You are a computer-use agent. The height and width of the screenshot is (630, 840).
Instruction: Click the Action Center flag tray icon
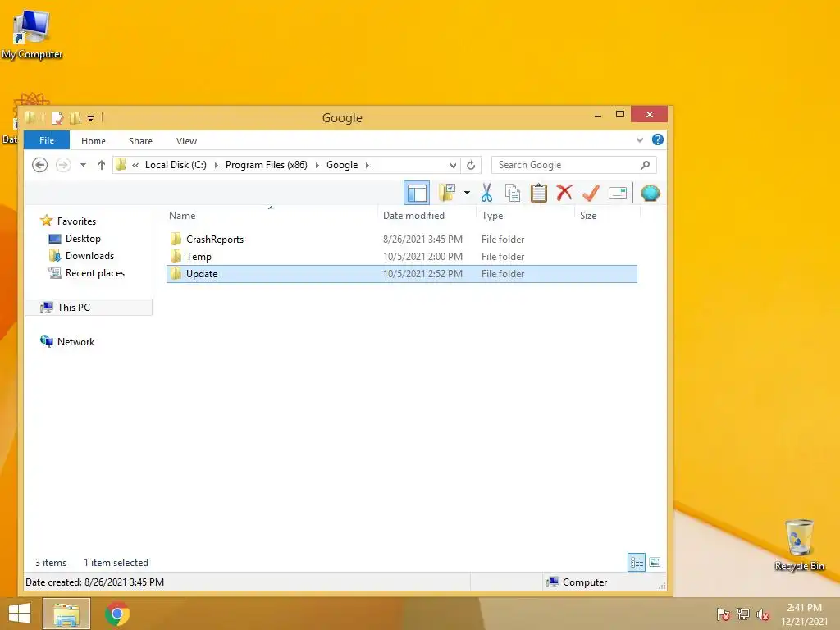point(724,614)
